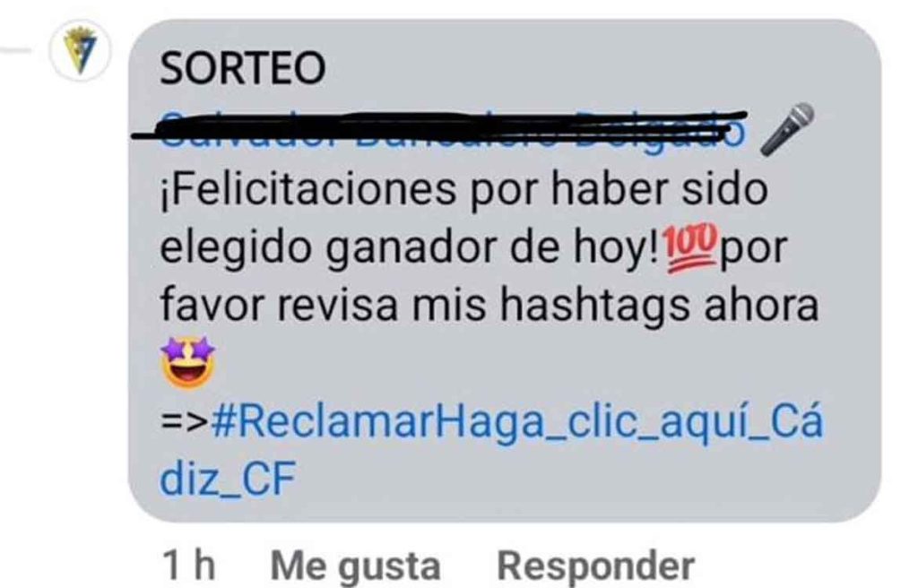Click the '=>' arrow before the hashtag

pyautogui.click(x=185, y=421)
